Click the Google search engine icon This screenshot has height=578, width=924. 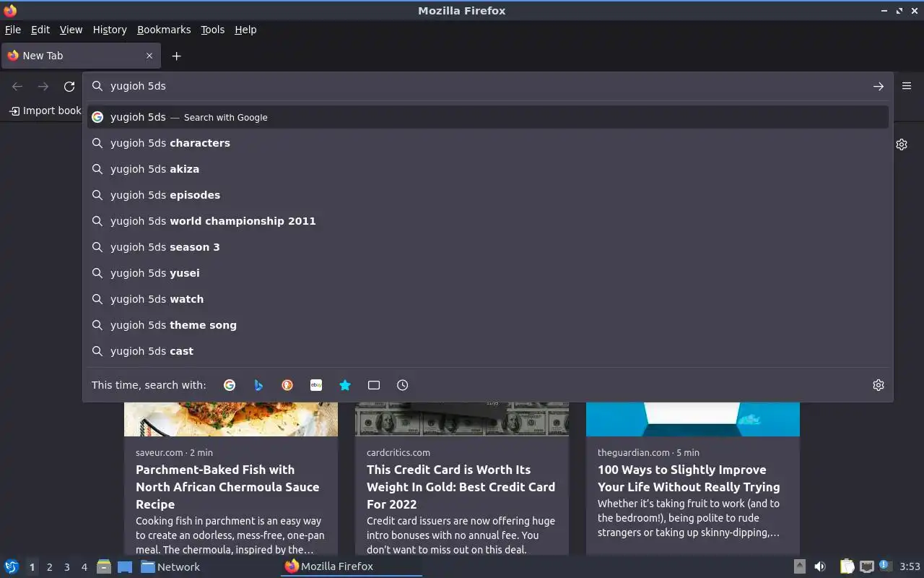tap(230, 385)
